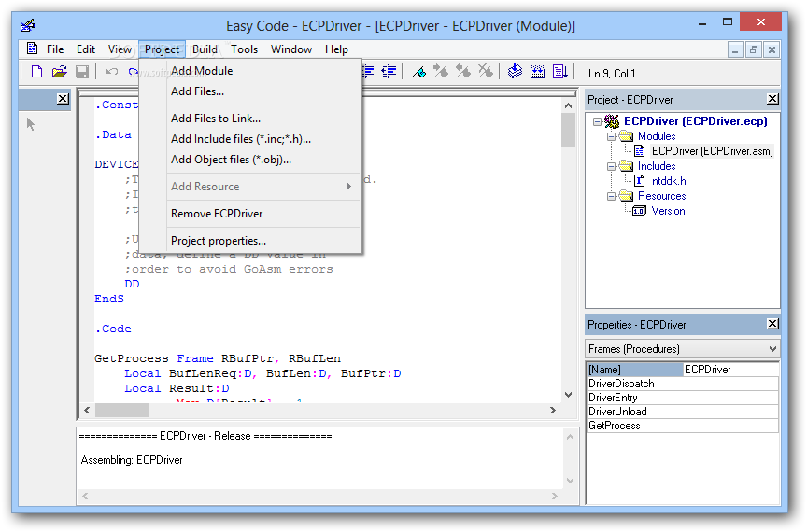Close the toolbox panel
807x532 pixels.
pos(63,98)
